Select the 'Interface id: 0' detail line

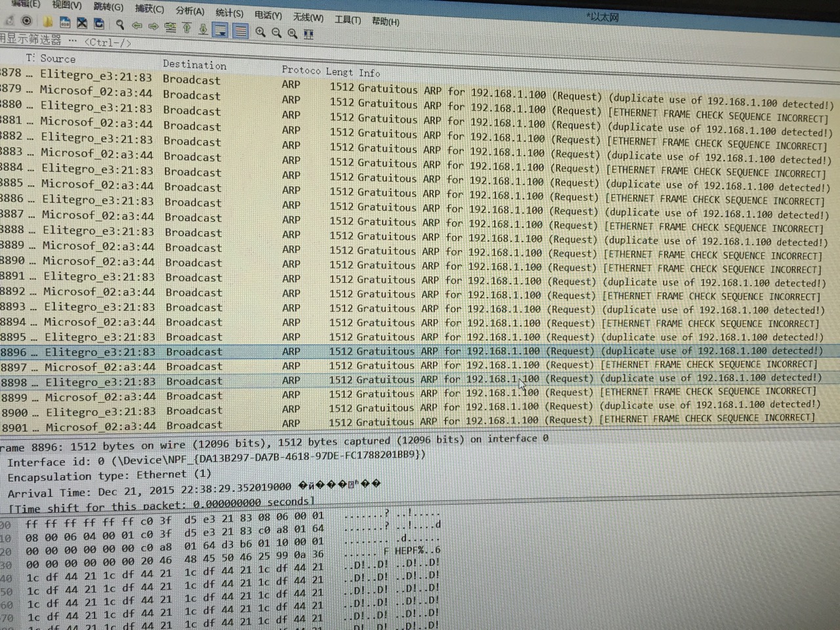[x=217, y=458]
